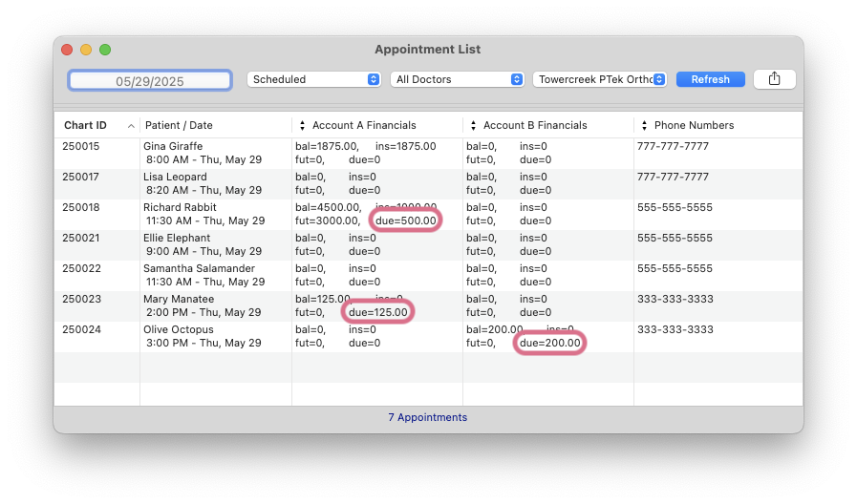Select chart ID 250018
857x504 pixels.
(x=81, y=207)
